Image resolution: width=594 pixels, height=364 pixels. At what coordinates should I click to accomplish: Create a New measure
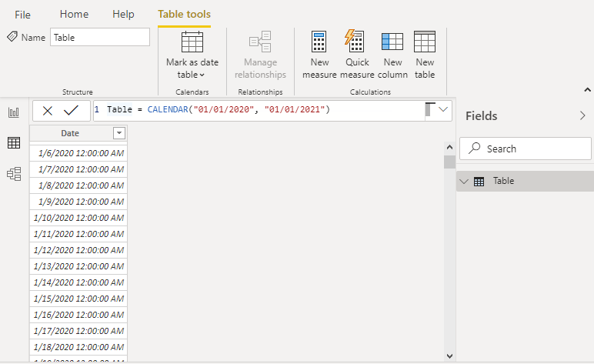[319, 55]
